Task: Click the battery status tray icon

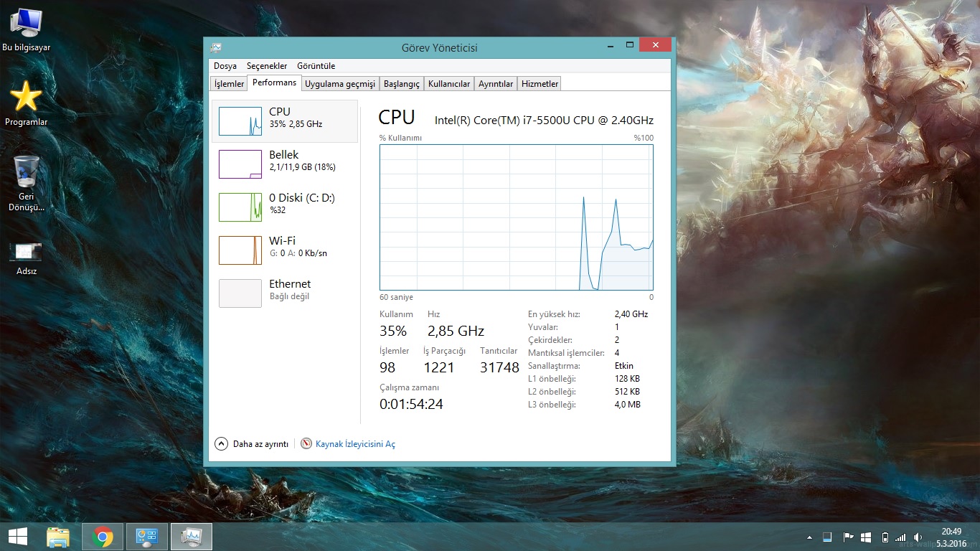Action: click(885, 537)
